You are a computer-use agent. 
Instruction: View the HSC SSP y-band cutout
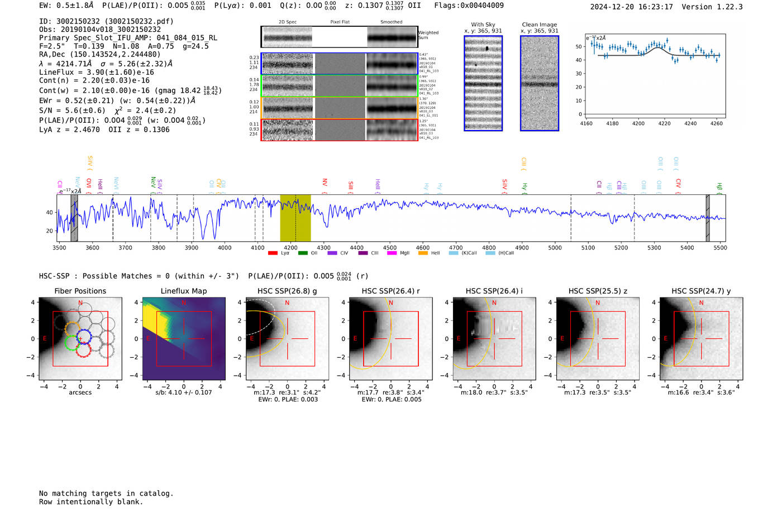click(701, 339)
